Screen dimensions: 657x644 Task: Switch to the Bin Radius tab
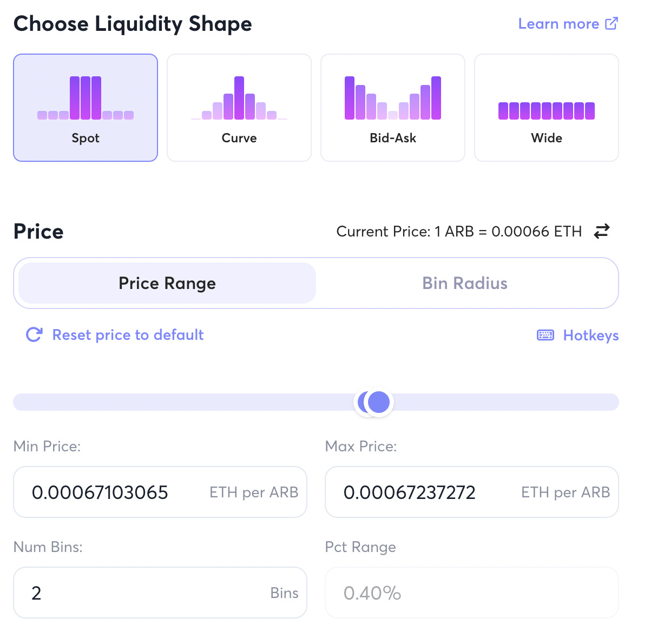pyautogui.click(x=464, y=283)
